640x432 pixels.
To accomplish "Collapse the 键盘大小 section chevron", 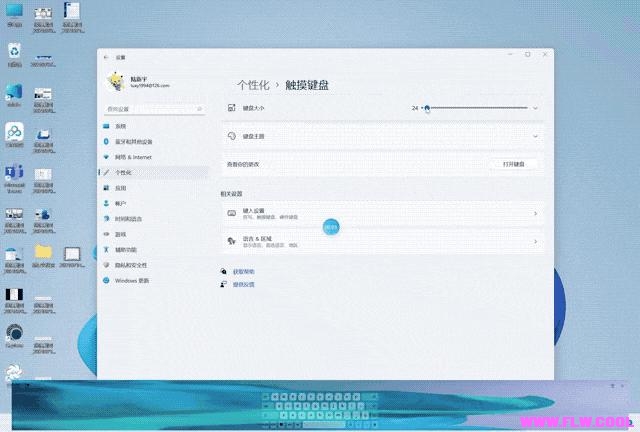I will (x=535, y=108).
